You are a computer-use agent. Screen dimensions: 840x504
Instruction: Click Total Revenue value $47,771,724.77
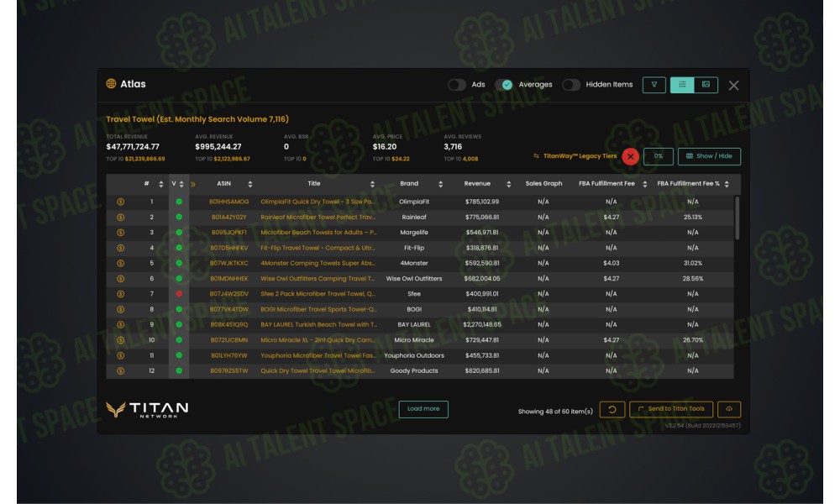tap(133, 147)
